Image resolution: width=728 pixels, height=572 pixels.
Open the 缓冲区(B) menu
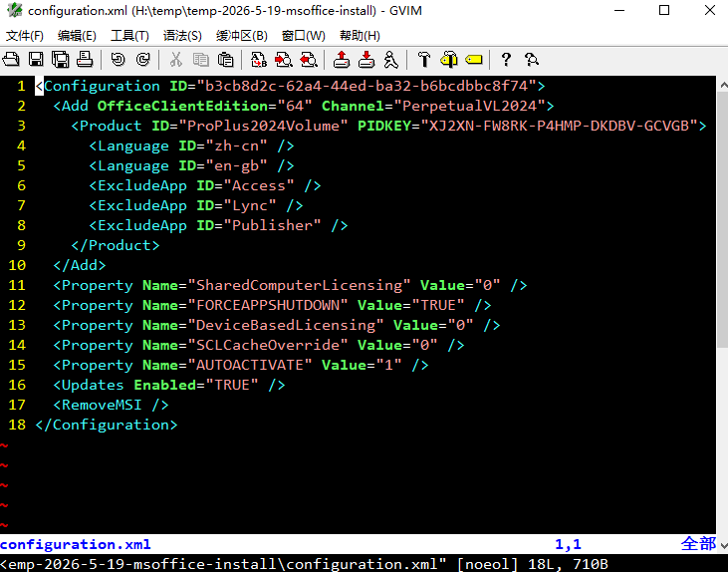pyautogui.click(x=241, y=35)
